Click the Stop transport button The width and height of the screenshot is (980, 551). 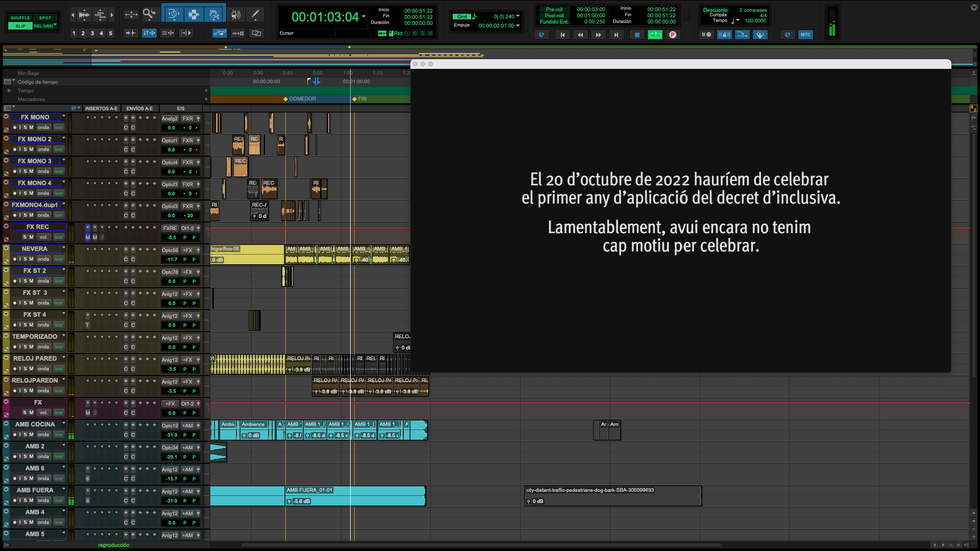tap(636, 35)
